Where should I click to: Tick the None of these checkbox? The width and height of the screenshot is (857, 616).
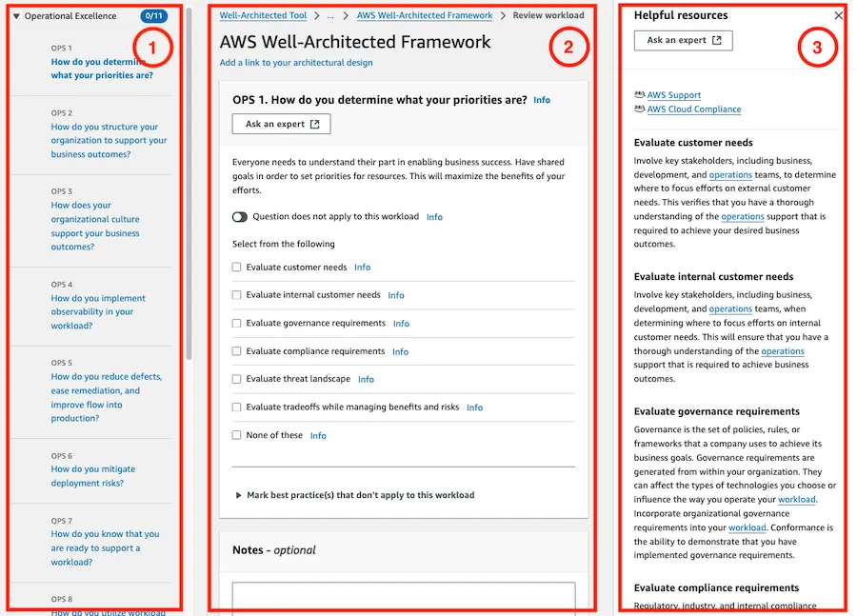coord(237,435)
